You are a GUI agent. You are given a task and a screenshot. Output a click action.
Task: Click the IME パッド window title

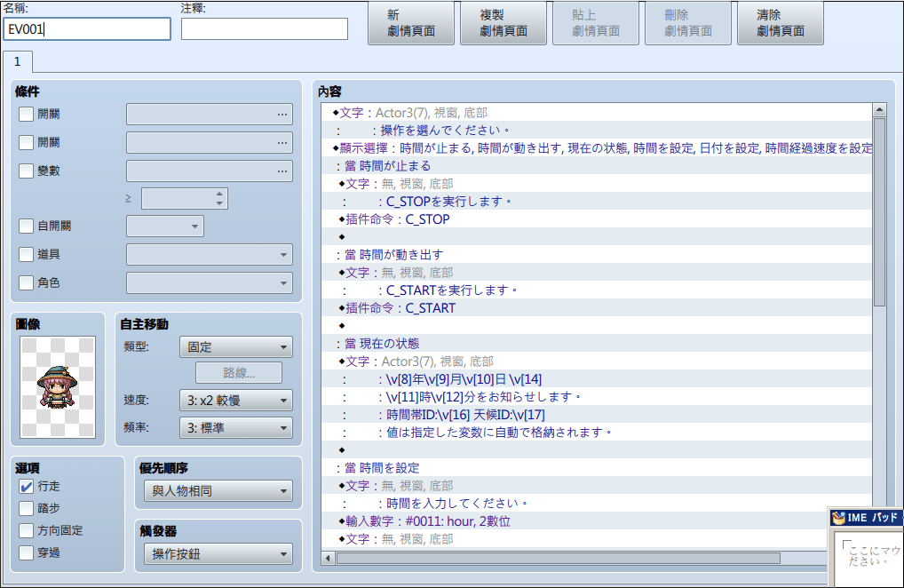tap(873, 518)
